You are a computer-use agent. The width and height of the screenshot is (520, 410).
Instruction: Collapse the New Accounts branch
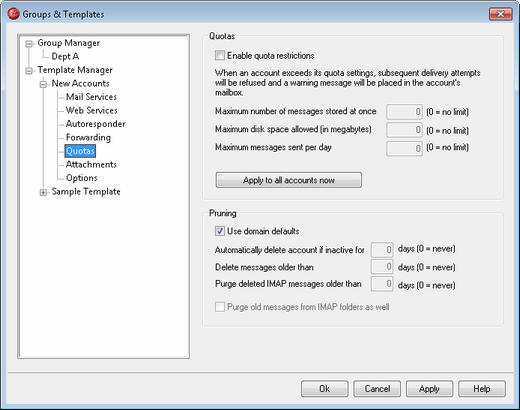[43, 84]
